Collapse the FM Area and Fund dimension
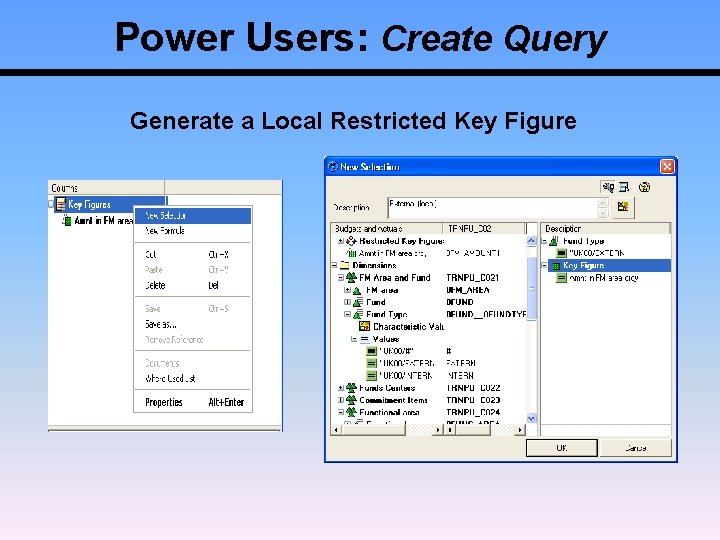This screenshot has width=720, height=540. (x=341, y=277)
